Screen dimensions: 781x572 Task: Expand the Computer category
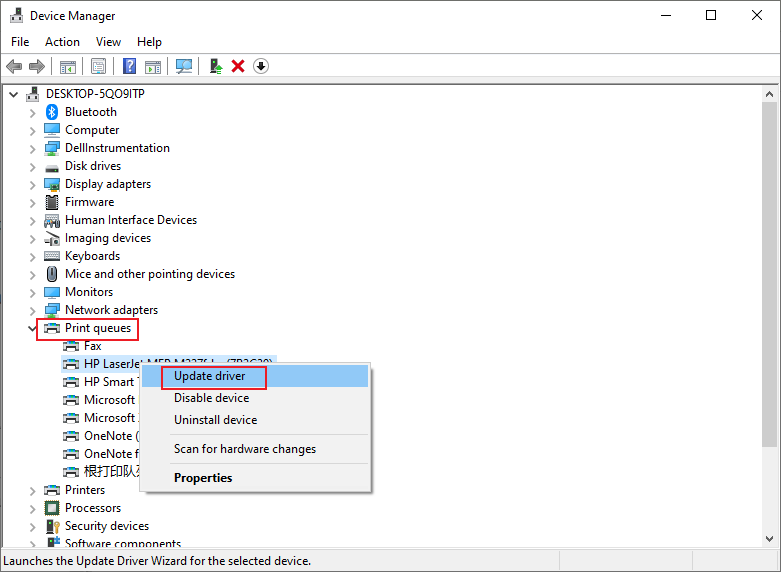33,131
